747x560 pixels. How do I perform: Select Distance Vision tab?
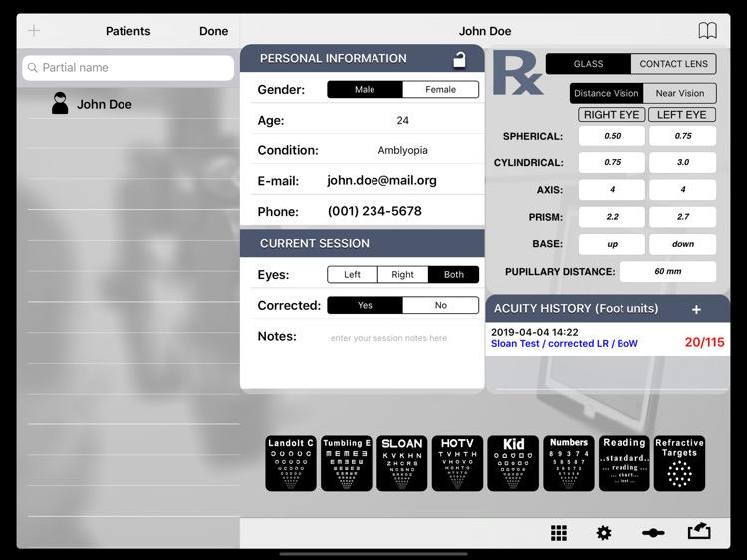point(607,93)
